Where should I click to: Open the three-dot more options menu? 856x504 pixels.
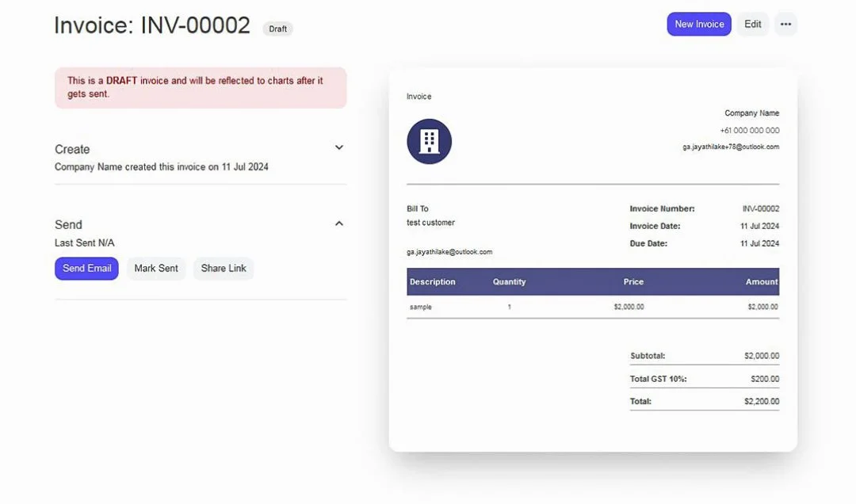pos(785,25)
